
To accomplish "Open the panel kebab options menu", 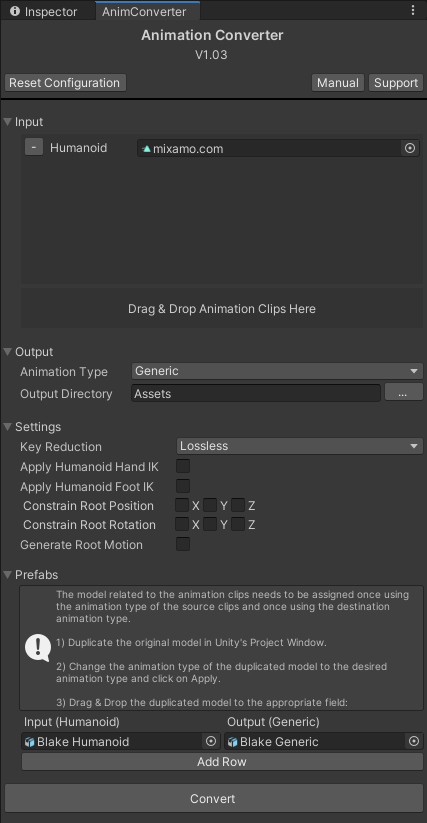I will point(413,10).
